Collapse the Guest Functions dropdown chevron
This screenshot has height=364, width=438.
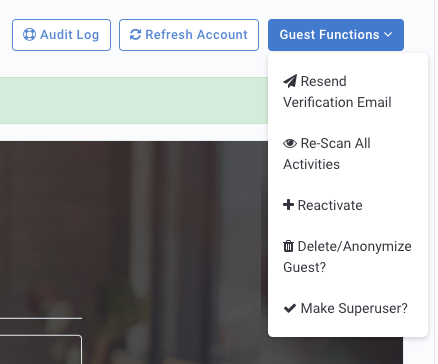pyautogui.click(x=388, y=34)
